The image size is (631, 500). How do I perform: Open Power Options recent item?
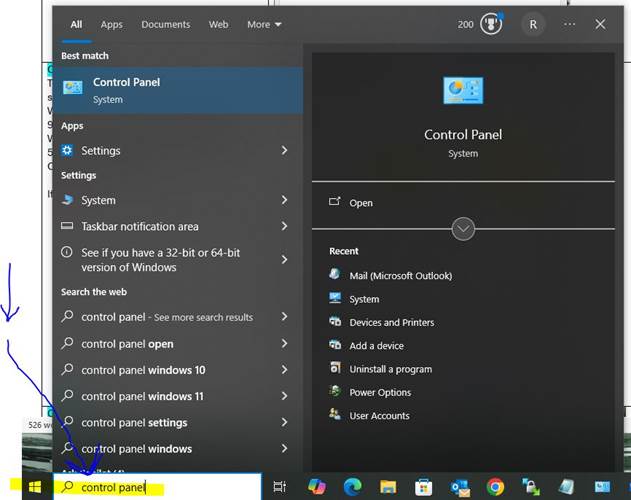[380, 393]
